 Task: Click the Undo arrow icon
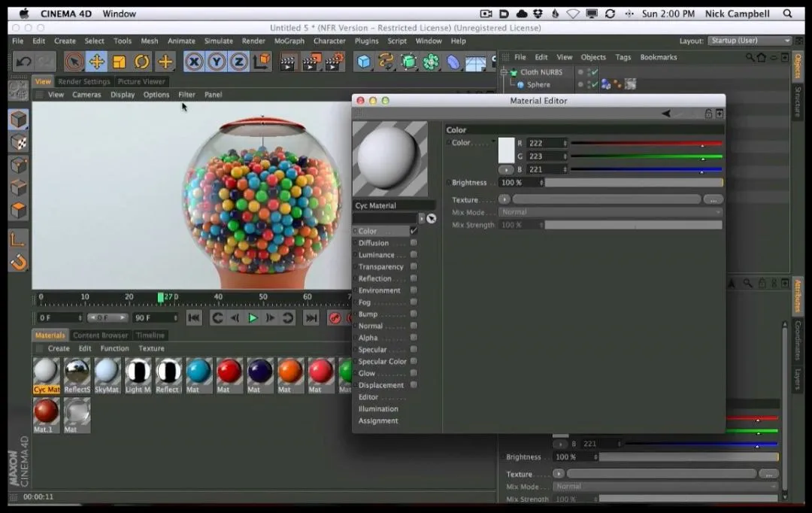tap(23, 62)
